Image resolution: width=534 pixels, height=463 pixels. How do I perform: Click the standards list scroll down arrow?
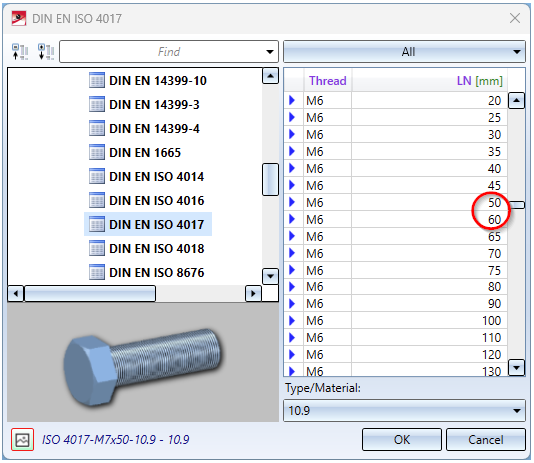tap(270, 276)
